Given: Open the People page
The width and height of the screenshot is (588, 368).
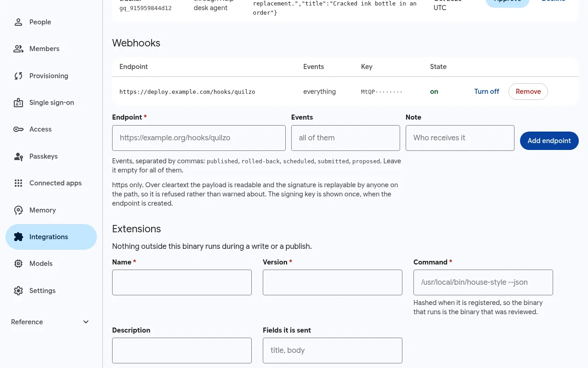Looking at the screenshot, I should pos(51,22).
